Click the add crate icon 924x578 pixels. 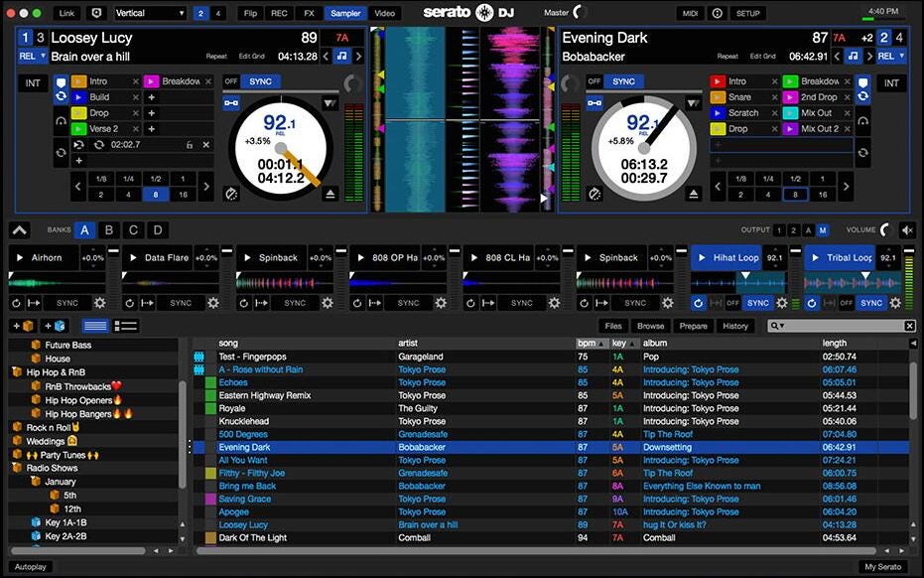pos(23,326)
